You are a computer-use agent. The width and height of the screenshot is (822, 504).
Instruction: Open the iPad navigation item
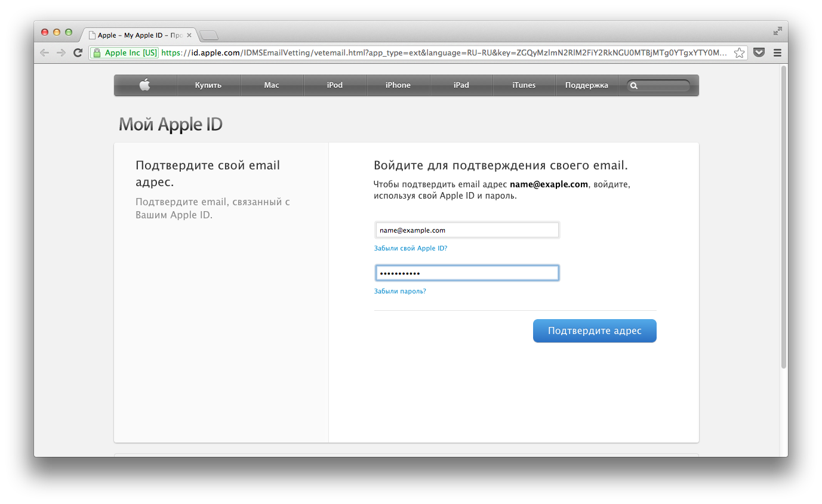[x=461, y=85]
